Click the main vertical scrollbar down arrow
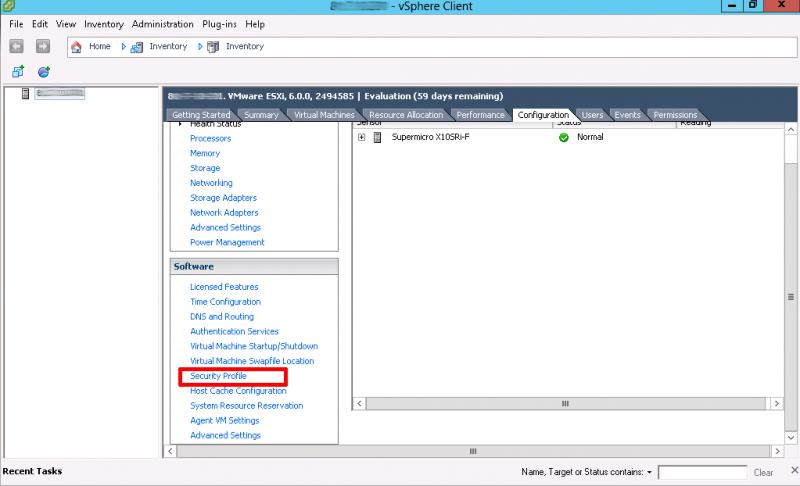The width and height of the screenshot is (800, 486). (790, 438)
